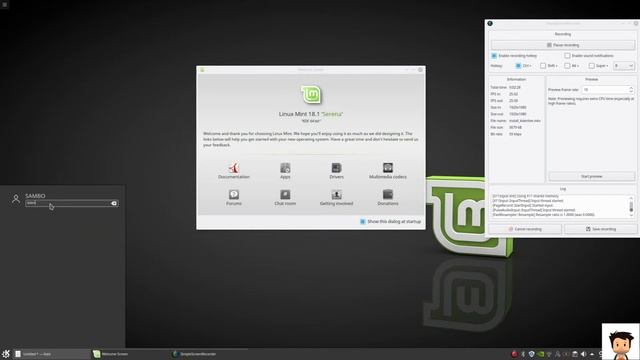Open the Apps item in Welcome Screen
Screen dimensions: 640x360
point(285,171)
